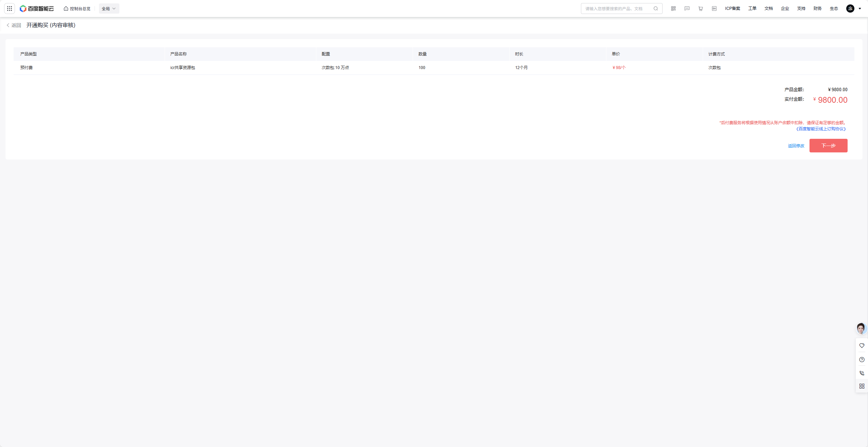Image resolution: width=868 pixels, height=447 pixels.
Task: Click the phone contact icon
Action: tap(862, 373)
